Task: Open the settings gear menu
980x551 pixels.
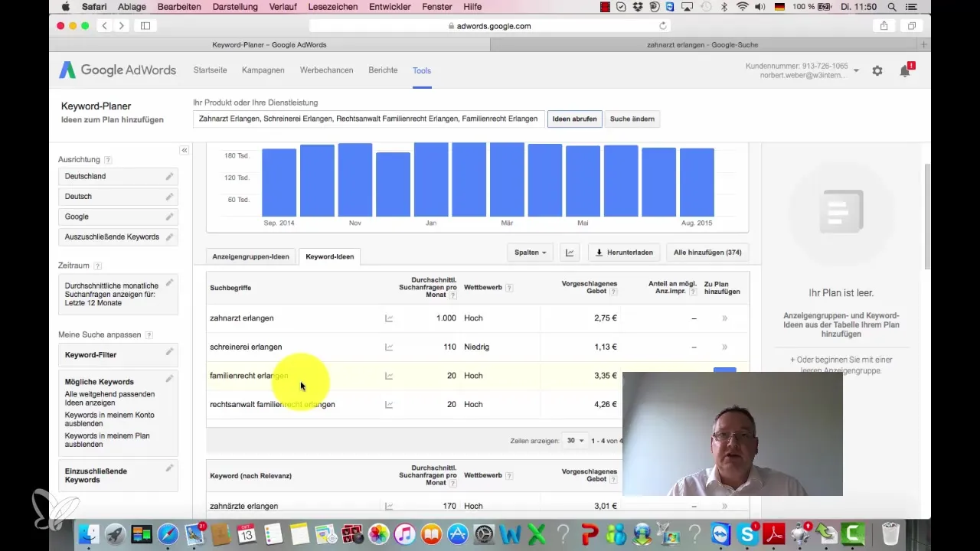Action: pos(877,70)
